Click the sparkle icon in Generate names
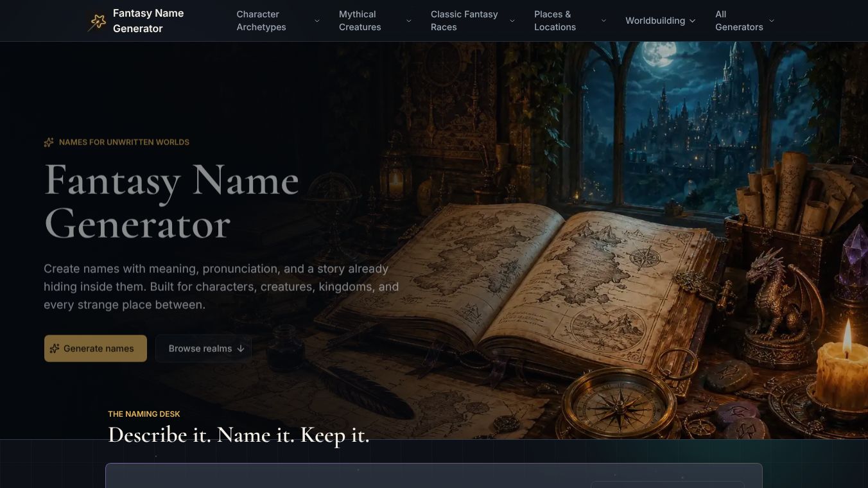 (x=55, y=349)
